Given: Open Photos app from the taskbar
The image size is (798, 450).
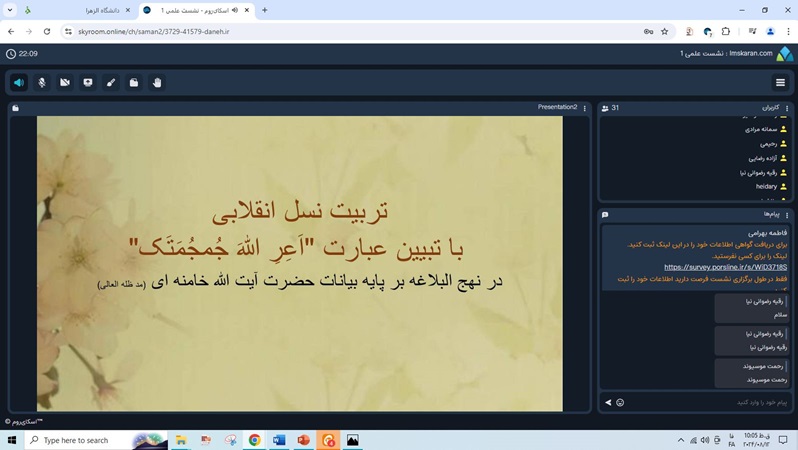Looking at the screenshot, I should [353, 440].
